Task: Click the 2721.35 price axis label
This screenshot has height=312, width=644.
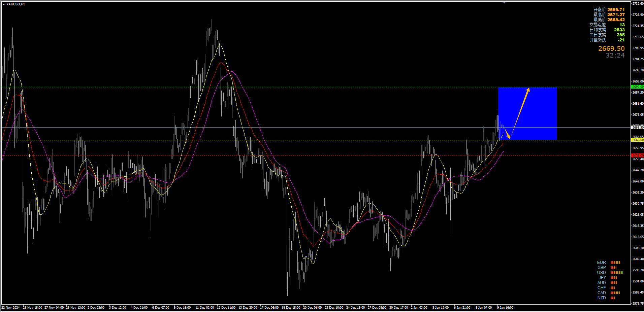Action: [x=638, y=26]
